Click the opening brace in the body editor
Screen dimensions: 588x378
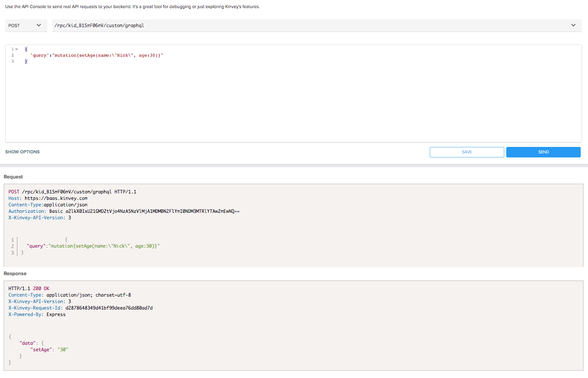(26, 49)
